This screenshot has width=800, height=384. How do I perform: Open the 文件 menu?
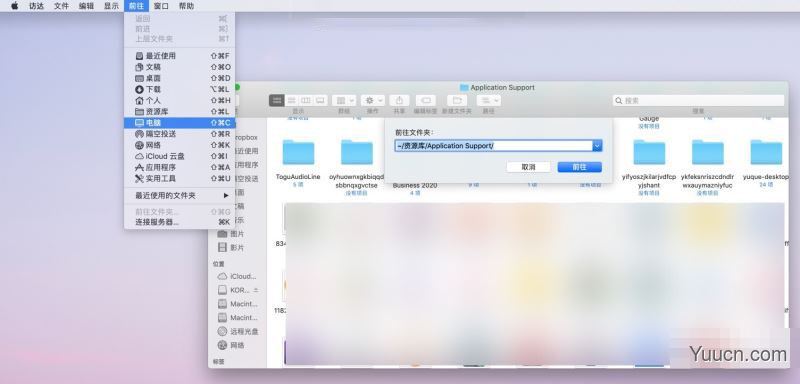(61, 6)
